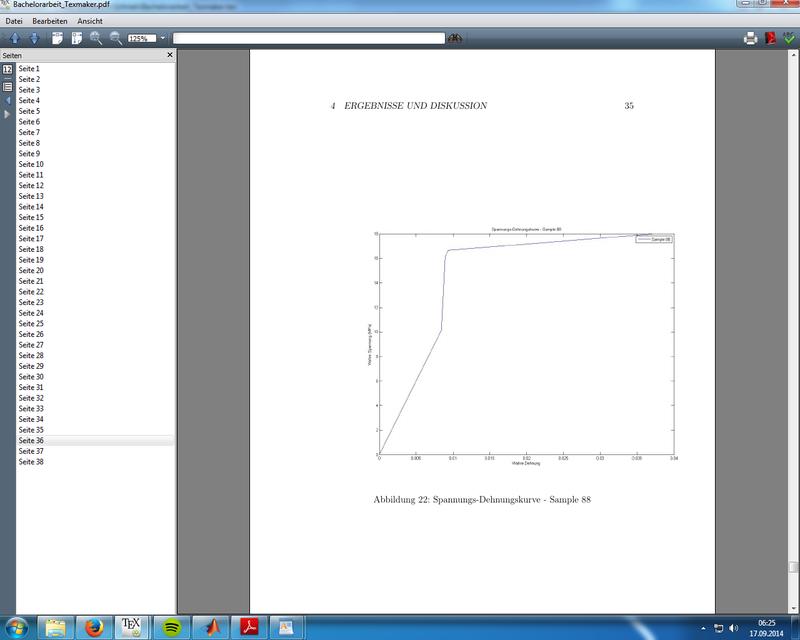800x640 pixels.
Task: Open the Bearbeiten menu
Action: click(x=49, y=21)
